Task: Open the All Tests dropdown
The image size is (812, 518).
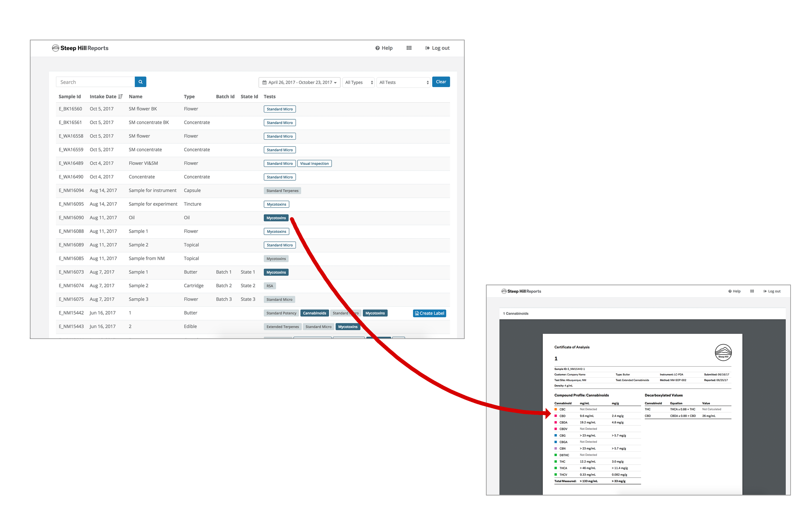Action: click(x=403, y=82)
